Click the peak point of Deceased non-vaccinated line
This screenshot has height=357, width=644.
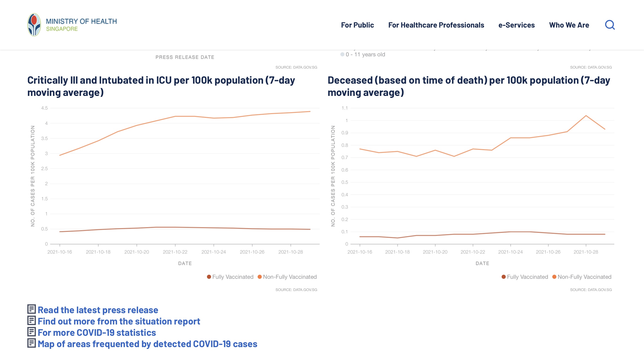tap(586, 115)
